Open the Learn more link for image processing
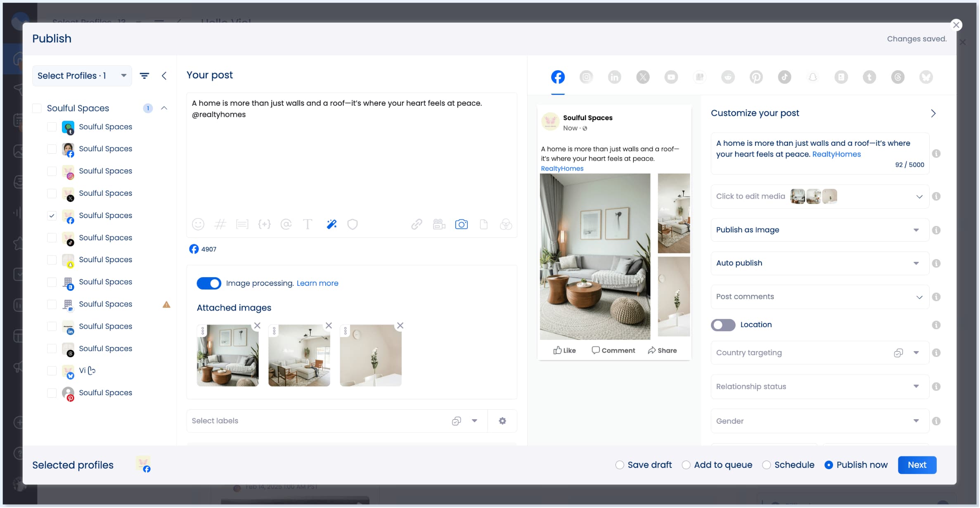Image resolution: width=980 pixels, height=508 pixels. 317,283
